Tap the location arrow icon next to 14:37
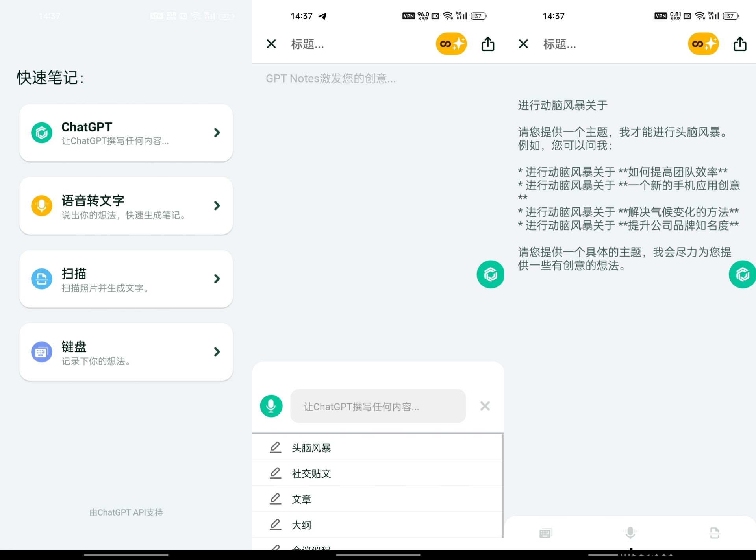 click(x=322, y=16)
